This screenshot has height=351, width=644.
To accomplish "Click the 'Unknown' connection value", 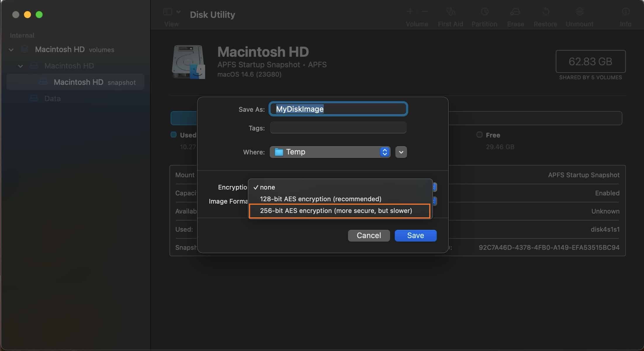I will tap(605, 211).
